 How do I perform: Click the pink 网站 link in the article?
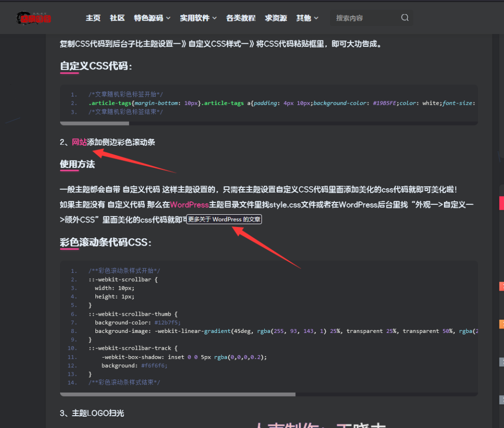tap(79, 142)
